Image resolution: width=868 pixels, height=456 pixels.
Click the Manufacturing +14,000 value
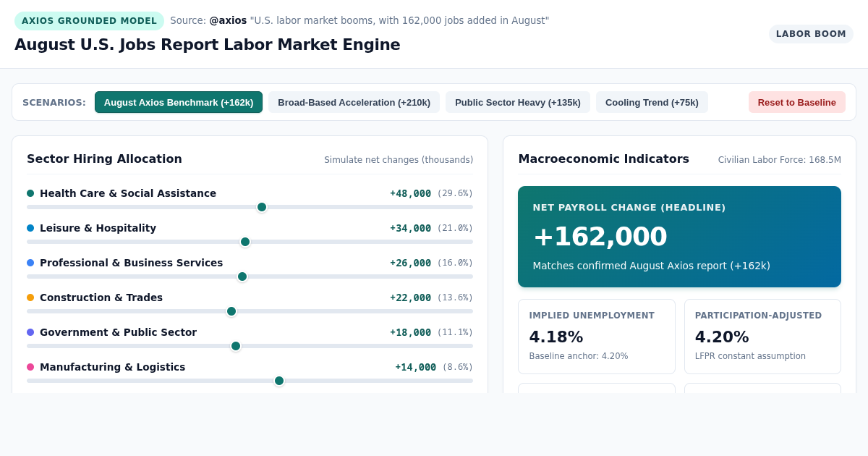coord(415,367)
